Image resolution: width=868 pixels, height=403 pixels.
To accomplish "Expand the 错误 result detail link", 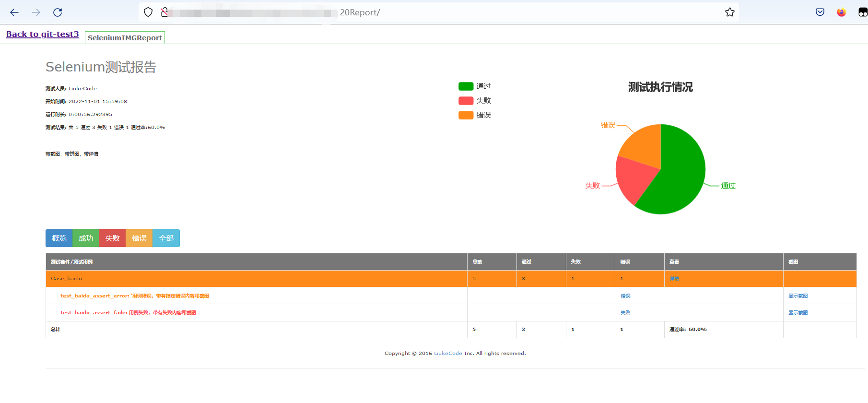I will [625, 296].
